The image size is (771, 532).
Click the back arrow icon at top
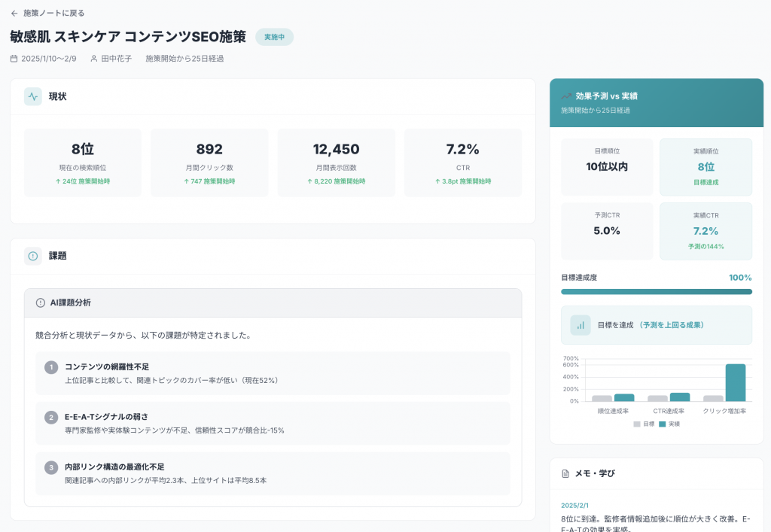[14, 13]
